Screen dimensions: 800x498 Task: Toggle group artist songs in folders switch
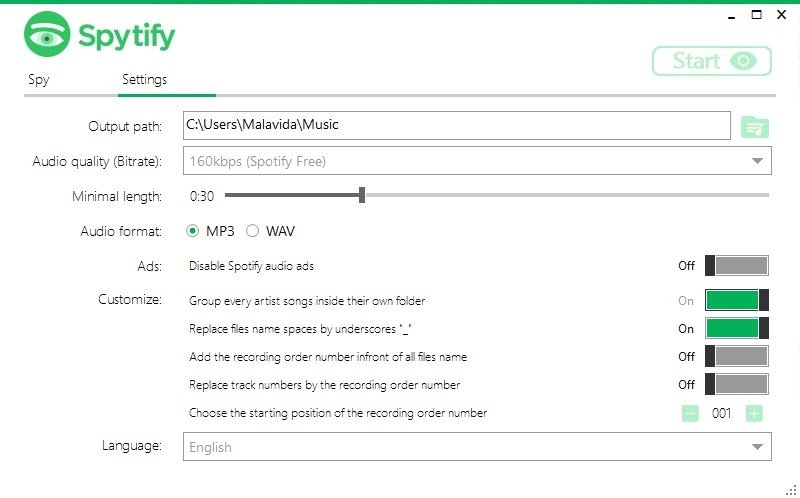[x=737, y=301]
